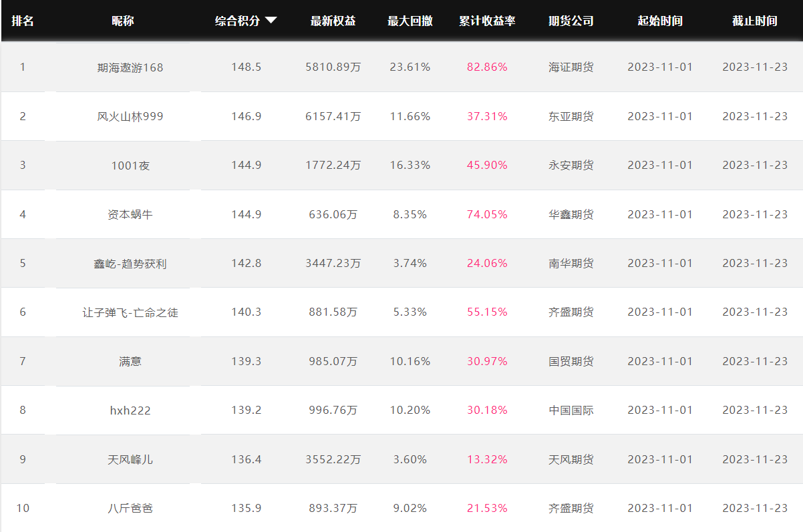Select the 13.32% return value
This screenshot has height=532, width=803.
(x=487, y=459)
